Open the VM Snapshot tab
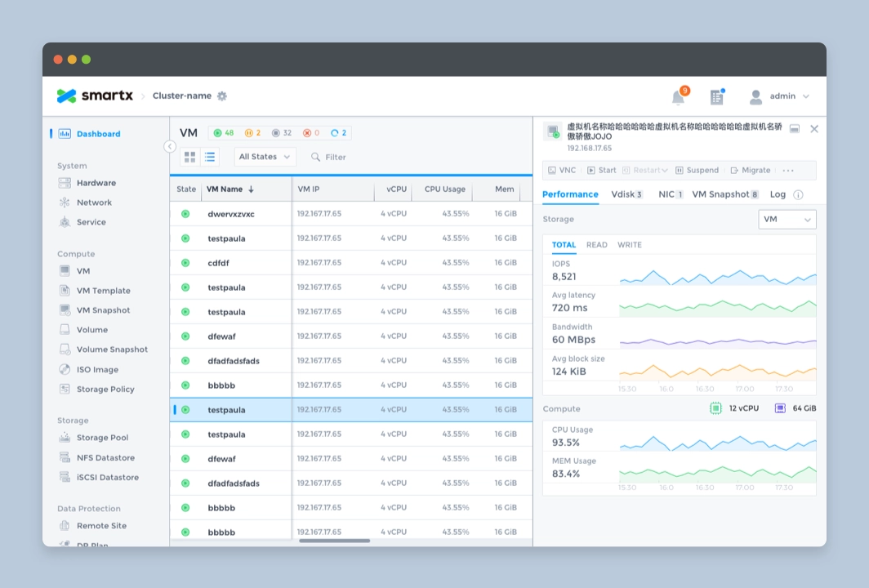The width and height of the screenshot is (869, 588). click(724, 194)
